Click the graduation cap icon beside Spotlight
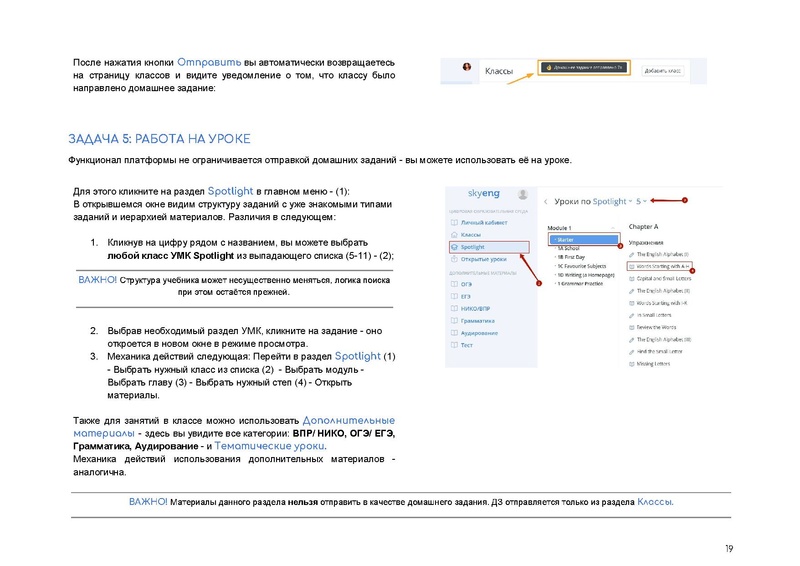Viewport: 800px width, 566px height. point(454,247)
